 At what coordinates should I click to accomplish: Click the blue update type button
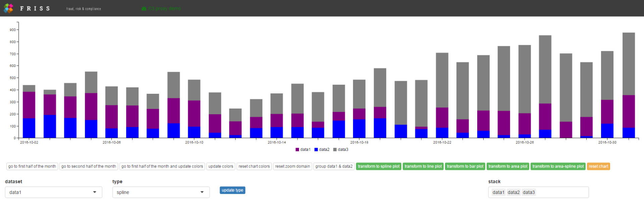[232, 190]
